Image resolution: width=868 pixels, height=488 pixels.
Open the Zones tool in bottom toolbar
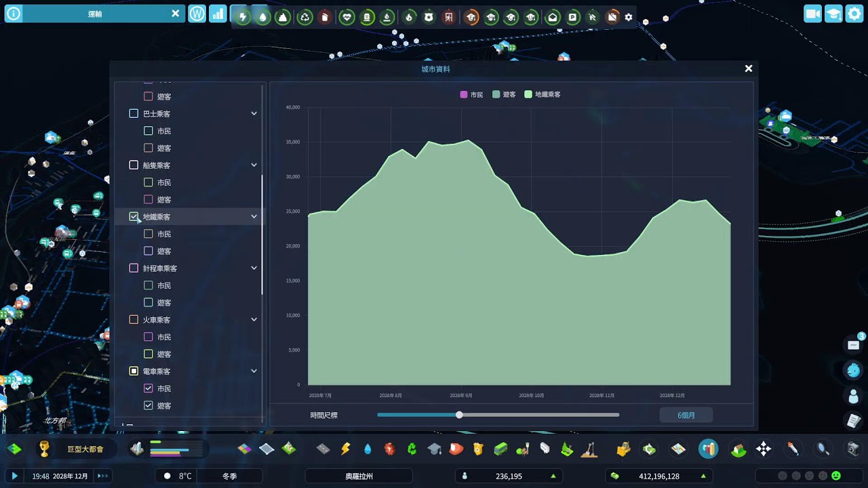tap(244, 449)
